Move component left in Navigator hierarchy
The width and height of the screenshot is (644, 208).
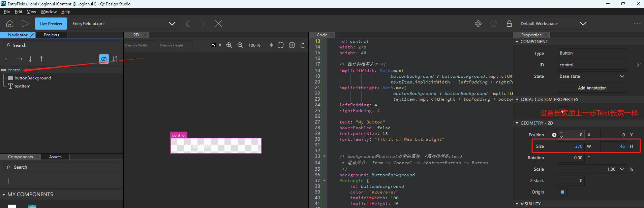coord(8,59)
